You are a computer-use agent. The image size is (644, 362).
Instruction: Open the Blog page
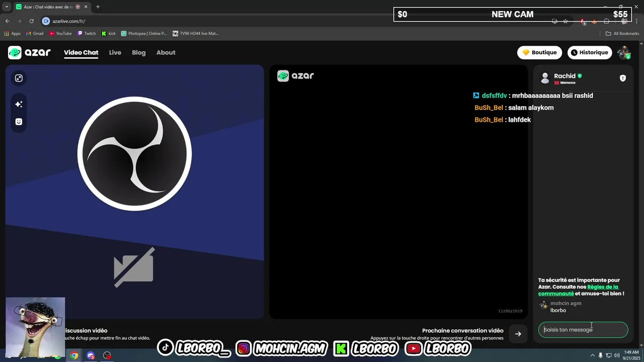tap(139, 52)
